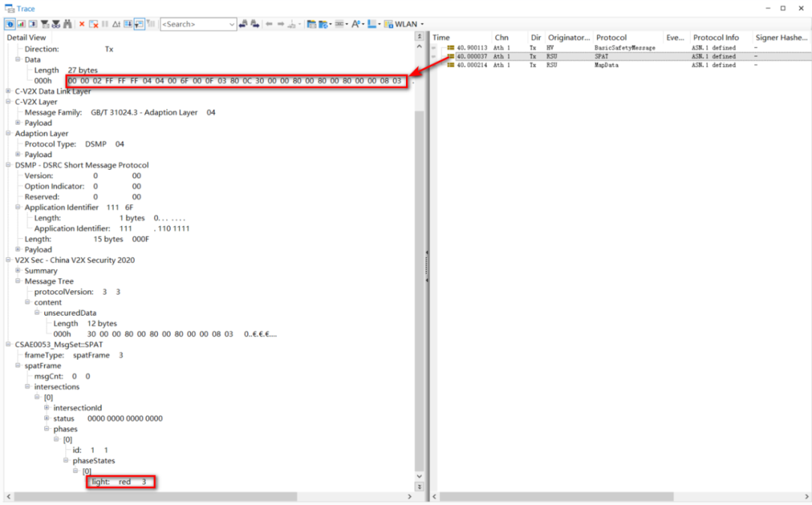812x505 pixels.
Task: Collapse the unsecuredData node
Action: (38, 313)
